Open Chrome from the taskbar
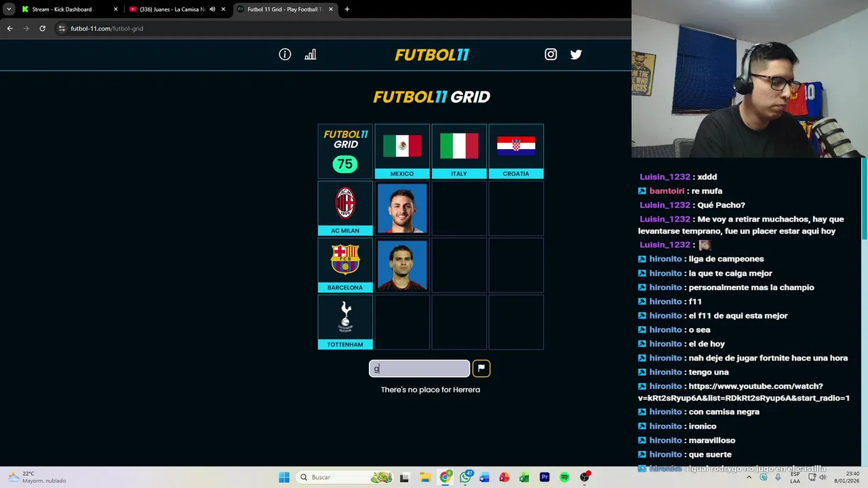868x488 pixels. pos(445,477)
